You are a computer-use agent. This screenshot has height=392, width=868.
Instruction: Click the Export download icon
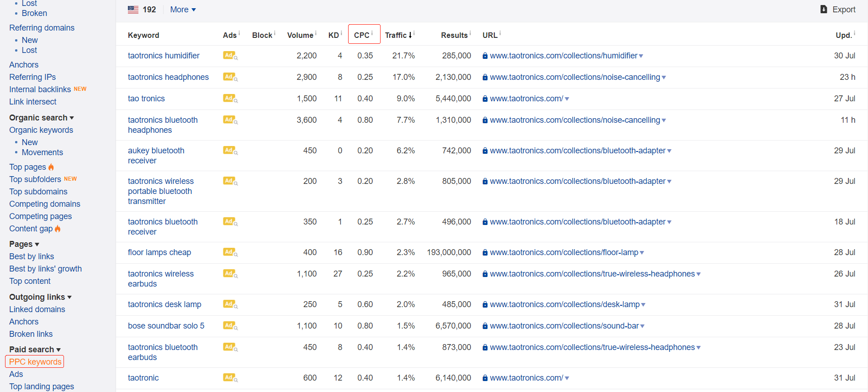coord(824,9)
